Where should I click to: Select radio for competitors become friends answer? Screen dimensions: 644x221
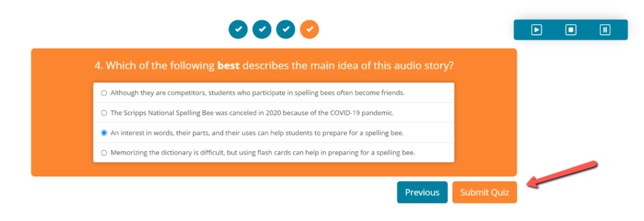pyautogui.click(x=104, y=93)
